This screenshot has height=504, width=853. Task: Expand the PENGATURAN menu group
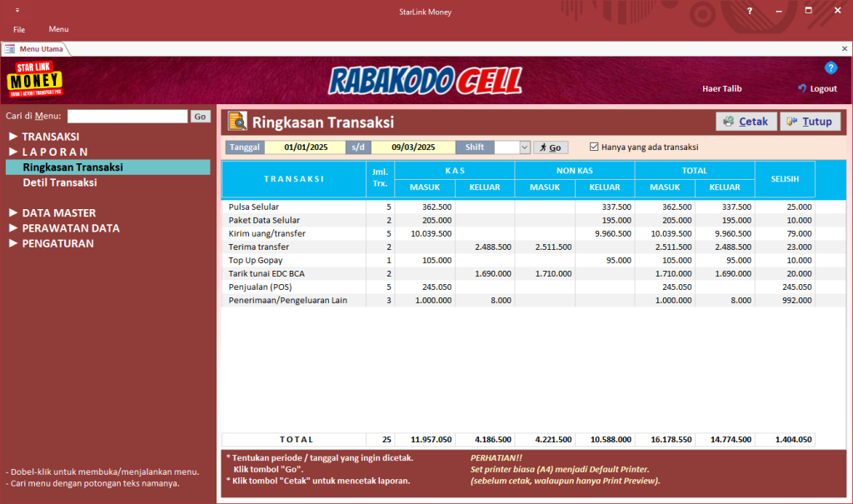click(13, 242)
